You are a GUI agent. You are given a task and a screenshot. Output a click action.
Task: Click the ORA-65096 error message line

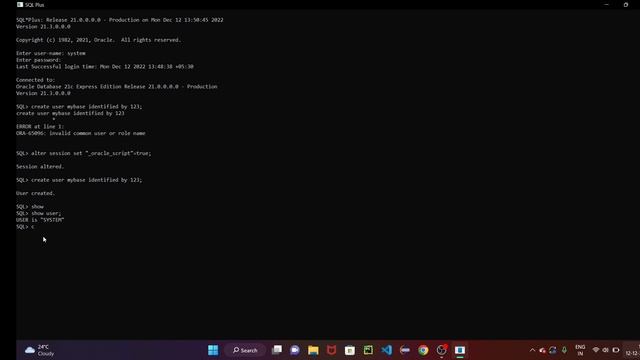click(81, 133)
